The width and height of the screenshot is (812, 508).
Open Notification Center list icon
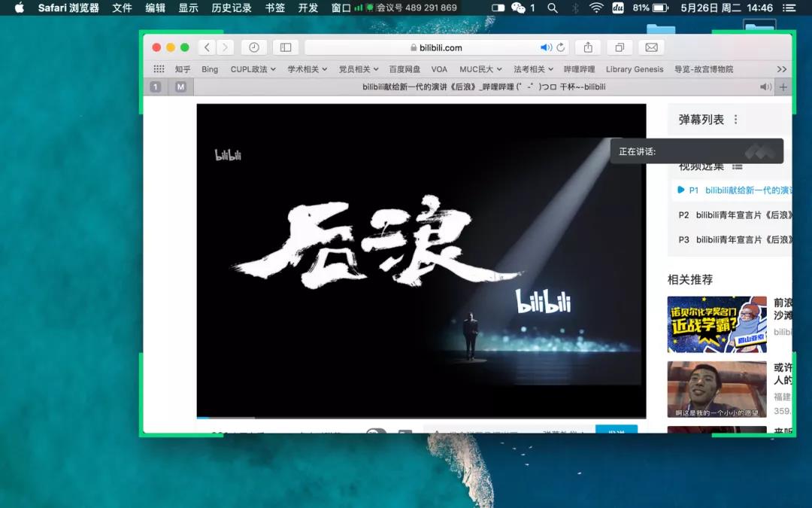click(x=789, y=8)
